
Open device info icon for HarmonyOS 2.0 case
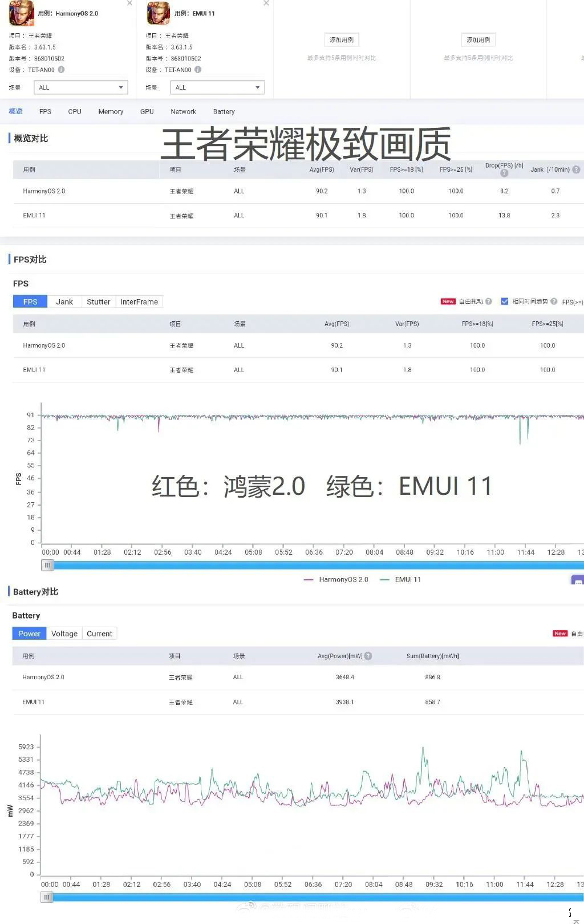click(61, 70)
